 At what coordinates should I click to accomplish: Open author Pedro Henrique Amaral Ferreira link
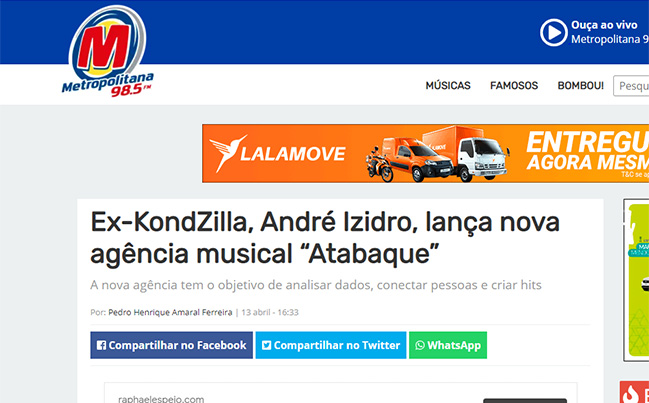(x=170, y=312)
